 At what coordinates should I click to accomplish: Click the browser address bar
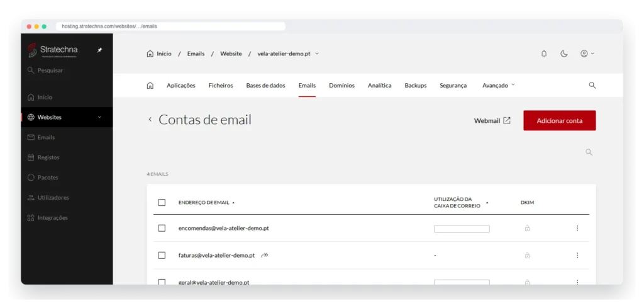click(x=170, y=26)
